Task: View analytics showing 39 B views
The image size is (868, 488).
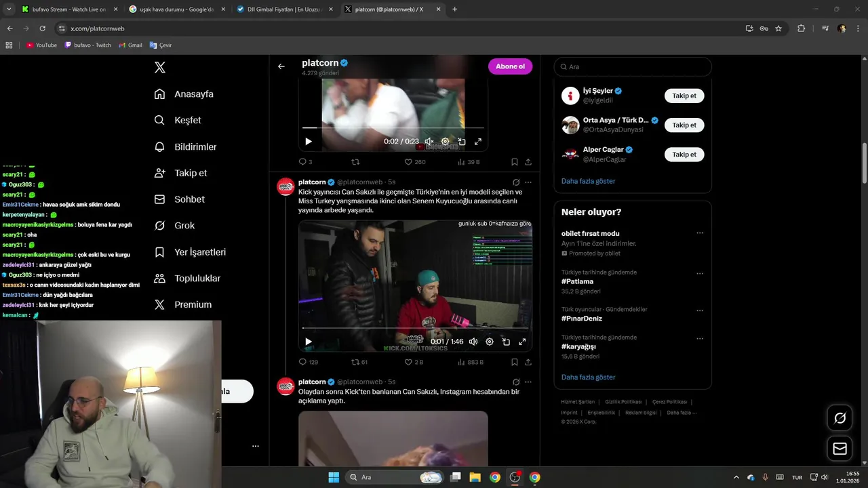Action: (469, 162)
